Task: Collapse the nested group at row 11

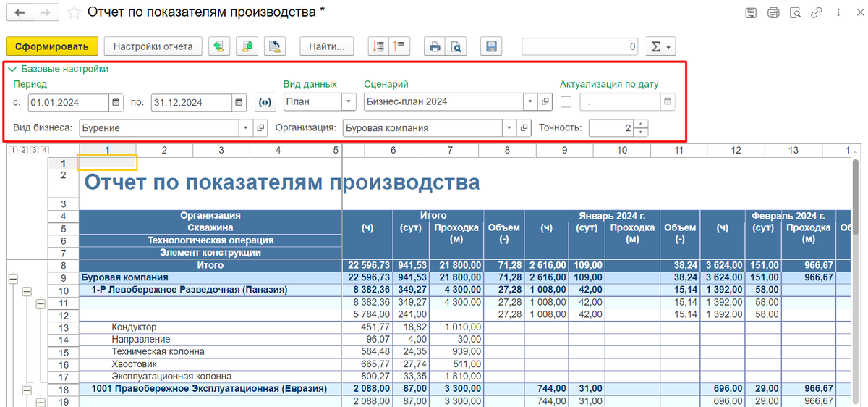Action: point(42,303)
